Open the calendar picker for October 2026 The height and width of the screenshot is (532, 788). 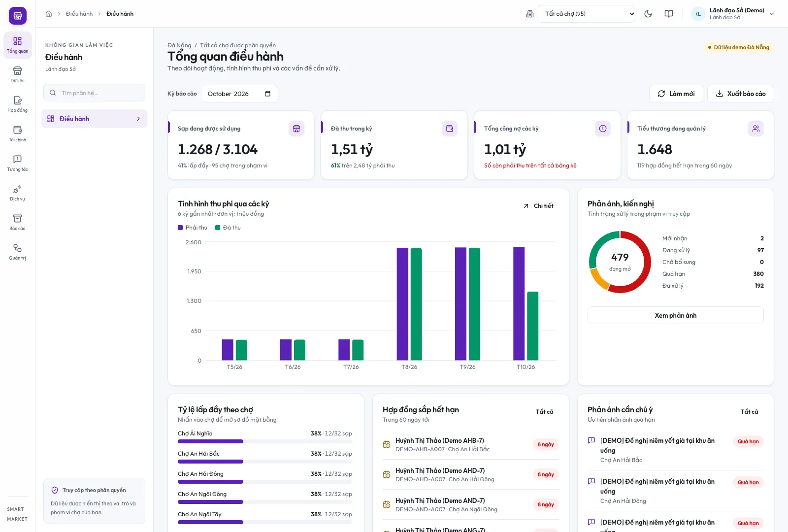pos(267,94)
